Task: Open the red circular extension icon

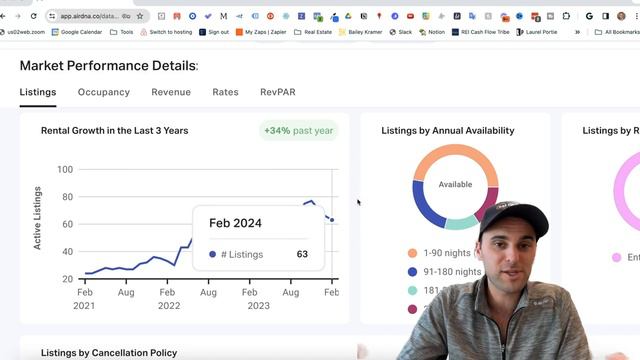Action: [270, 16]
